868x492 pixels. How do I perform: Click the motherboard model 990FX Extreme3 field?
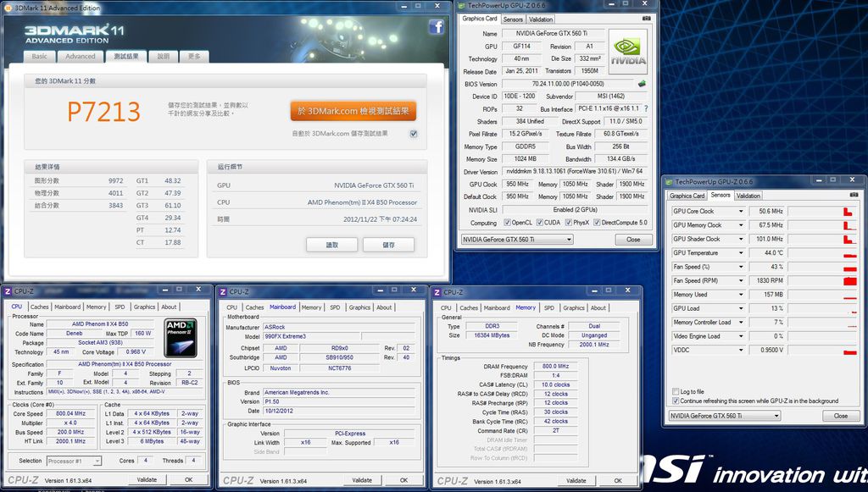point(312,336)
